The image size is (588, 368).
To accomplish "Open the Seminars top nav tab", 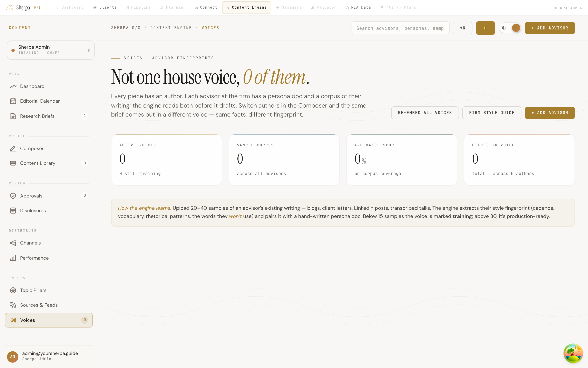I will pos(289,7).
